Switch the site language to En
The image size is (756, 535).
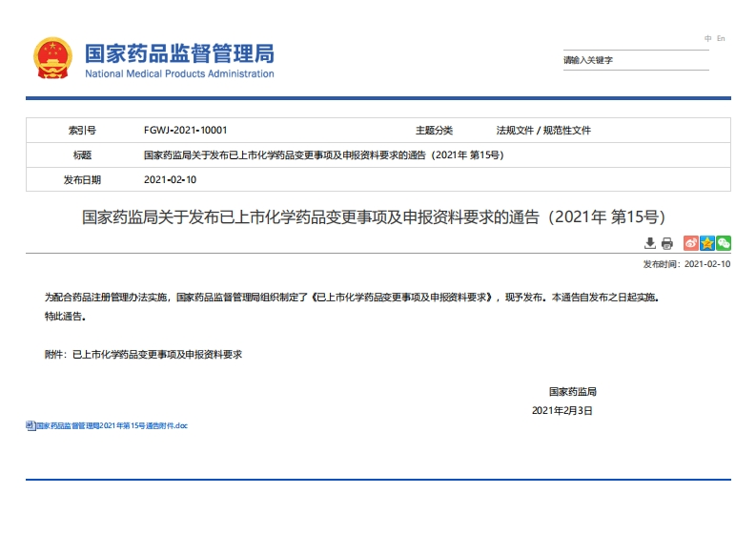point(721,39)
